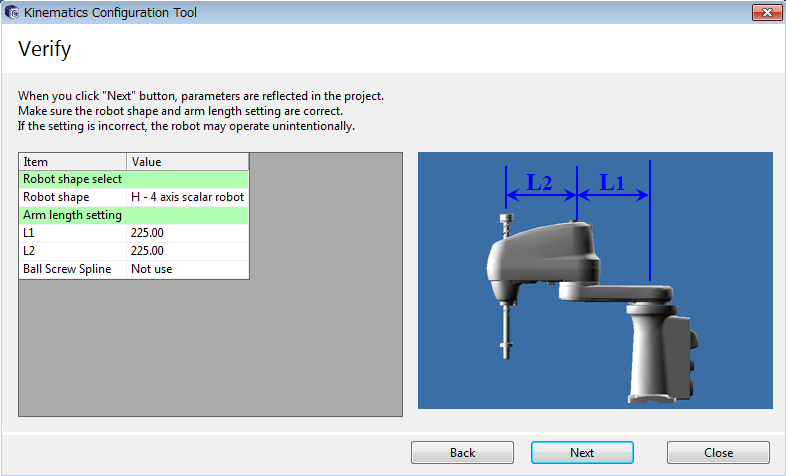Click the Close button at bottom
This screenshot has width=786, height=476.
click(718, 453)
